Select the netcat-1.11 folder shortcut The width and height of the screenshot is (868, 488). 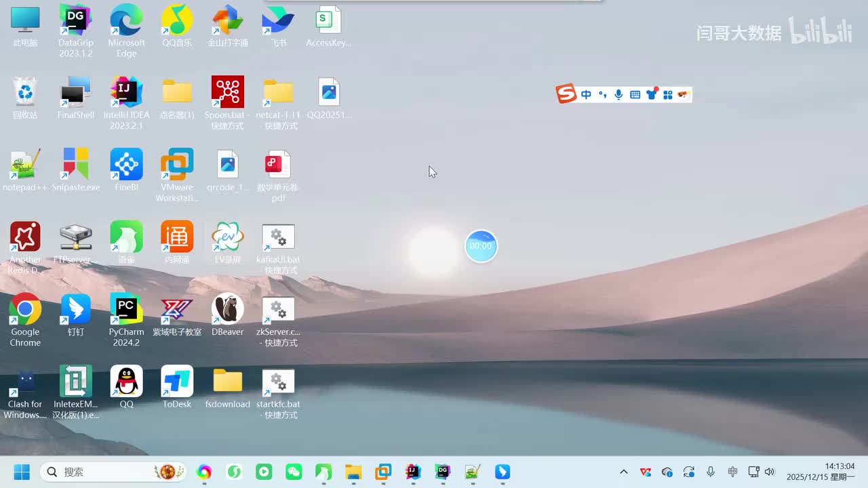[278, 103]
